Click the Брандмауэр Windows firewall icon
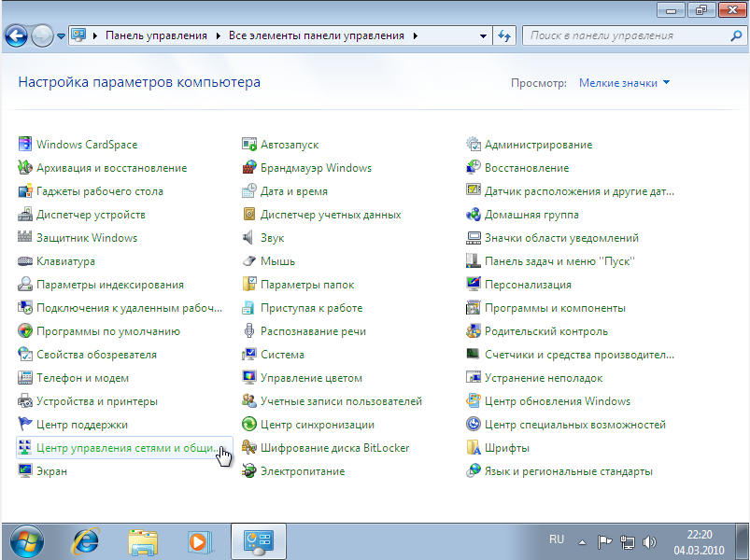This screenshot has width=750, height=560. [x=249, y=167]
